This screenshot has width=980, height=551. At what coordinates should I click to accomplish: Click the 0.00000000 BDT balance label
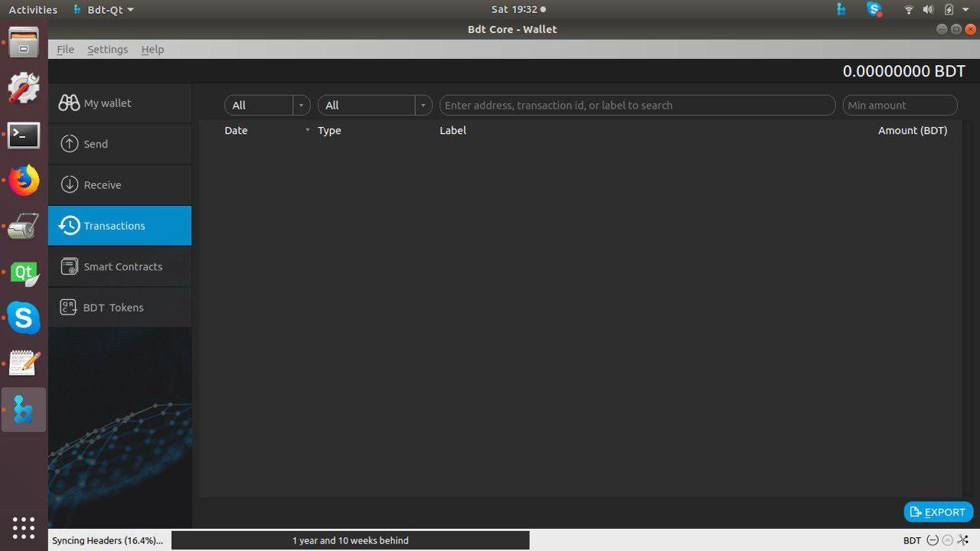(904, 71)
